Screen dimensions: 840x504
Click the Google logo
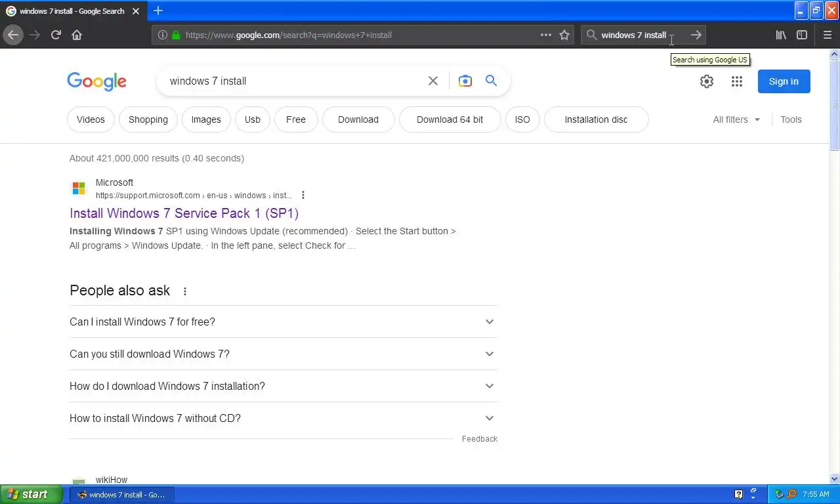(97, 81)
